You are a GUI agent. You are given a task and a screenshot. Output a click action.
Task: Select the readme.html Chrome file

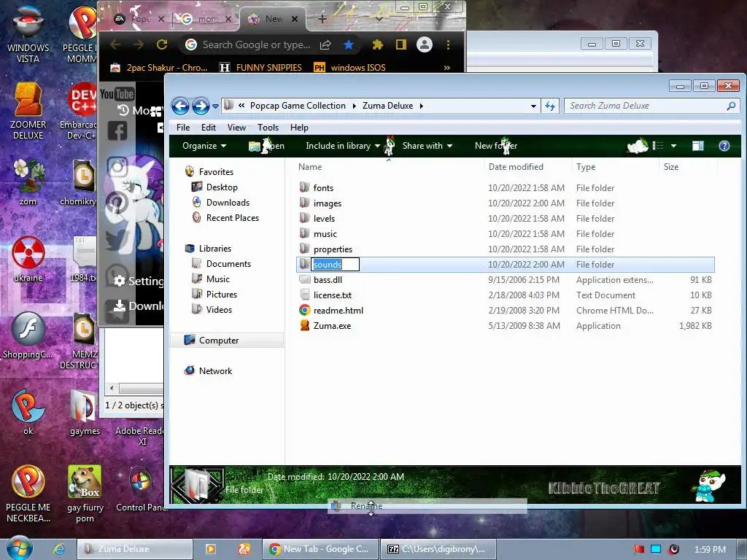point(338,310)
